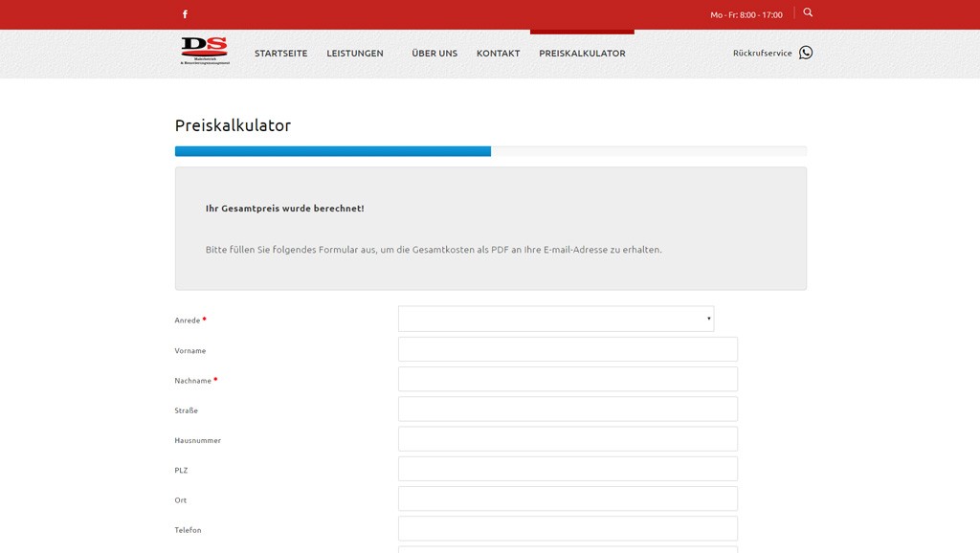Expand the Anrede dropdown
980x553 pixels.
[x=555, y=319]
